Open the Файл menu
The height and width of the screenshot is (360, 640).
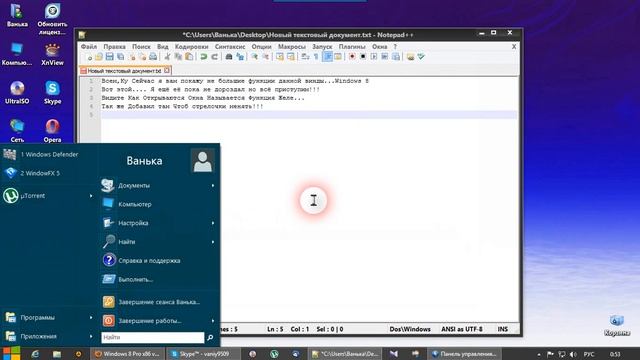(89, 47)
